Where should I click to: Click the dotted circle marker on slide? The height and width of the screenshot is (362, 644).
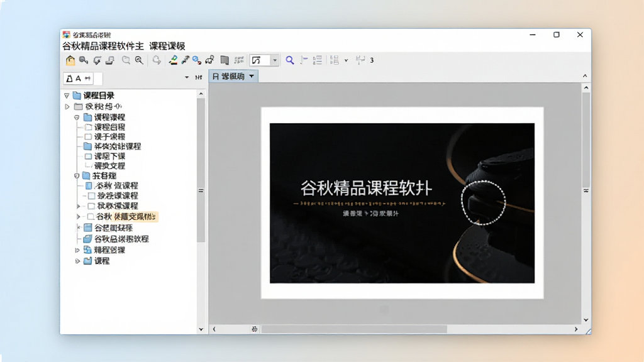pos(484,203)
